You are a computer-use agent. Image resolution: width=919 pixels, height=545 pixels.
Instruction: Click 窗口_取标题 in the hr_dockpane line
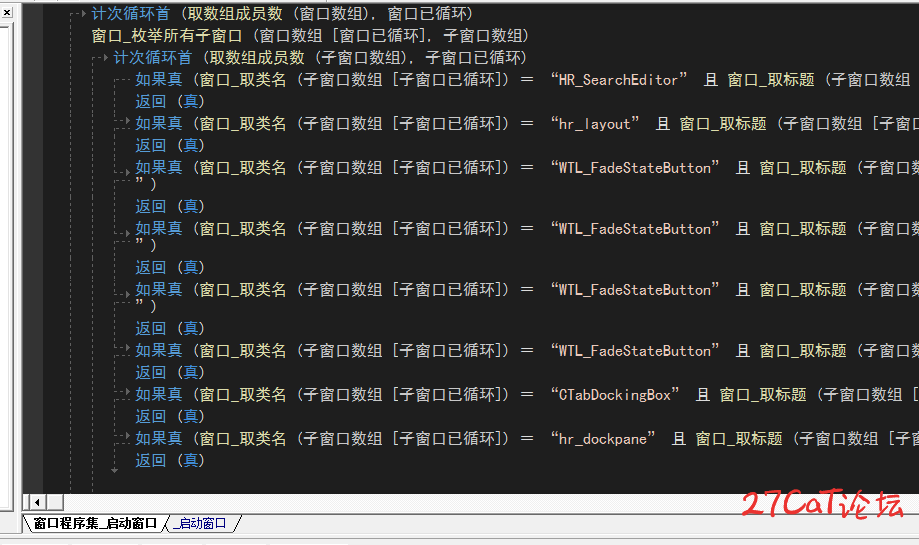pyautogui.click(x=738, y=438)
